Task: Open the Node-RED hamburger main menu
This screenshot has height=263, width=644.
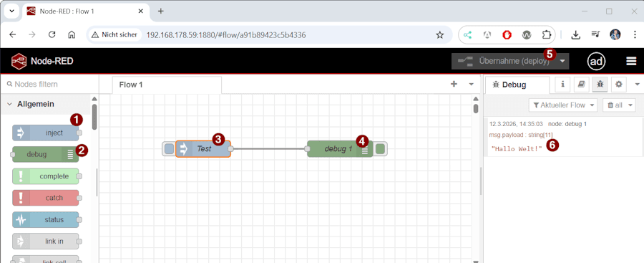Action: pyautogui.click(x=631, y=62)
